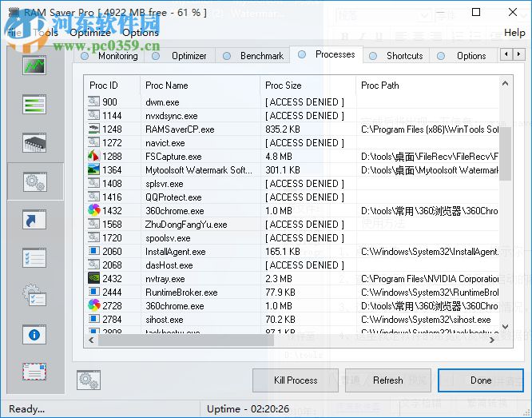Switch to the Monitoring tab
Viewport: 532px width, 418px height.
109,56
